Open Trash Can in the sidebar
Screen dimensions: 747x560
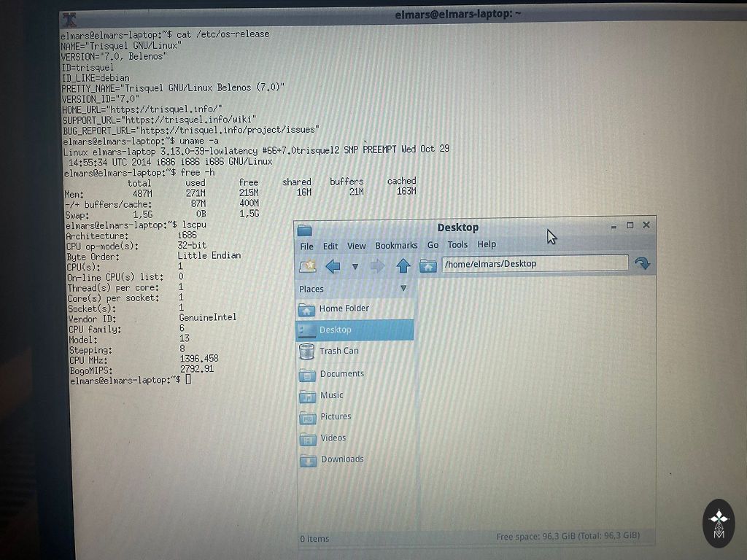(338, 351)
